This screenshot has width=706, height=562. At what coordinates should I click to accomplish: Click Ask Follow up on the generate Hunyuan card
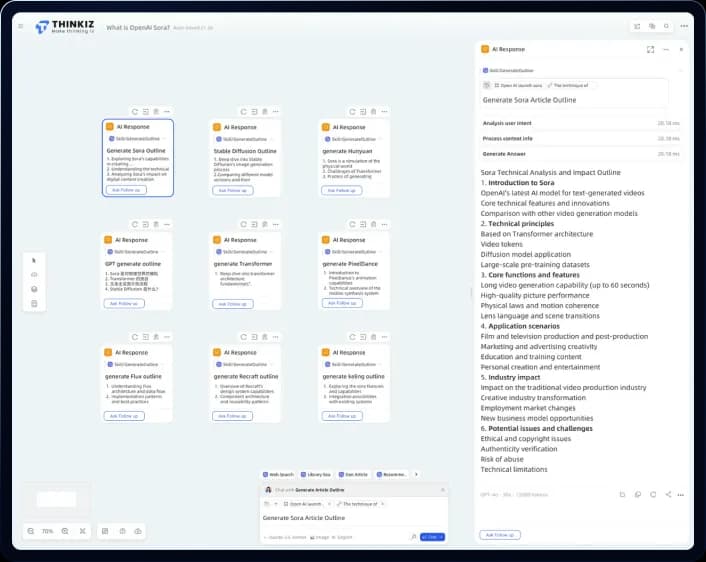coord(342,190)
